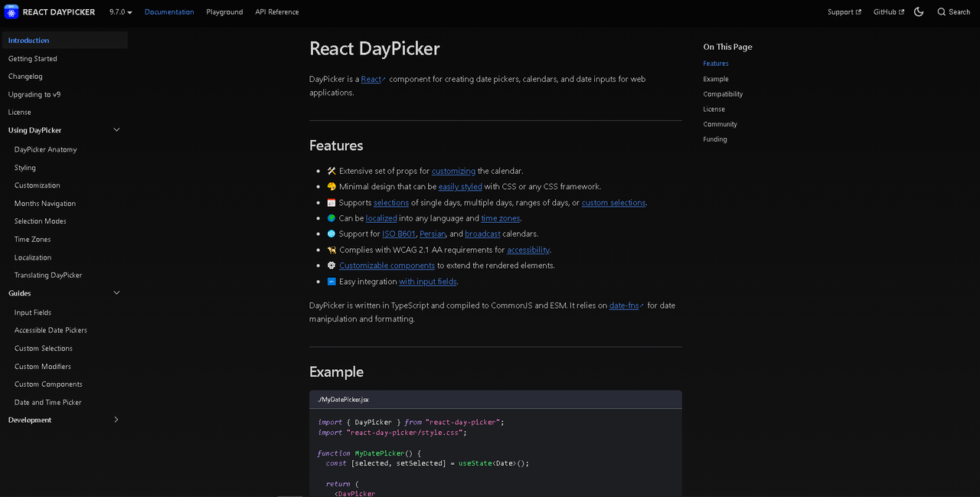The image size is (980, 497).
Task: Open the Documentation nav item
Action: pos(169,12)
